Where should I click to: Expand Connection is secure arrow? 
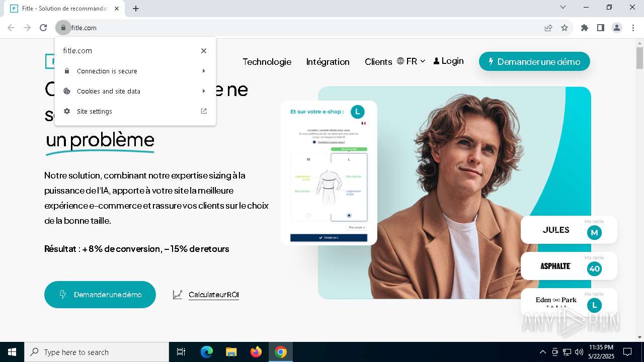point(204,71)
